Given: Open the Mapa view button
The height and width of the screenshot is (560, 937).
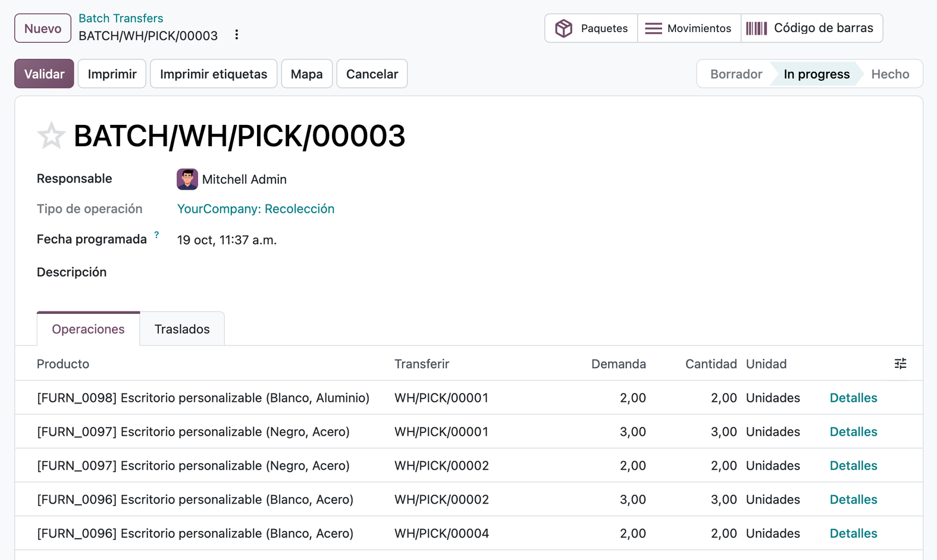Looking at the screenshot, I should pyautogui.click(x=307, y=74).
